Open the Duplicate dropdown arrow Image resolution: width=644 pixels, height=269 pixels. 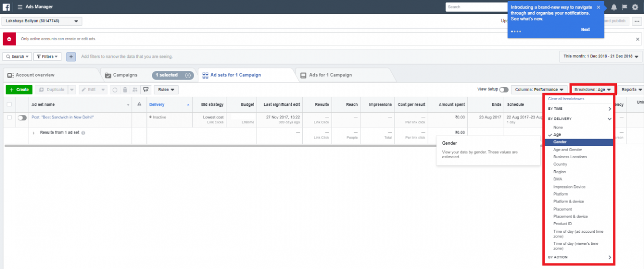tap(72, 90)
